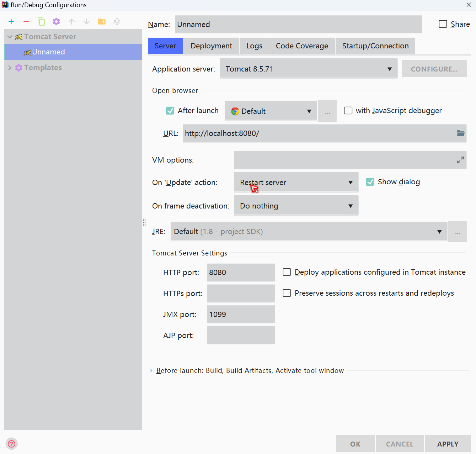Add a new configuration with plus icon
Viewport: 476px width, 454px height.
pos(11,22)
